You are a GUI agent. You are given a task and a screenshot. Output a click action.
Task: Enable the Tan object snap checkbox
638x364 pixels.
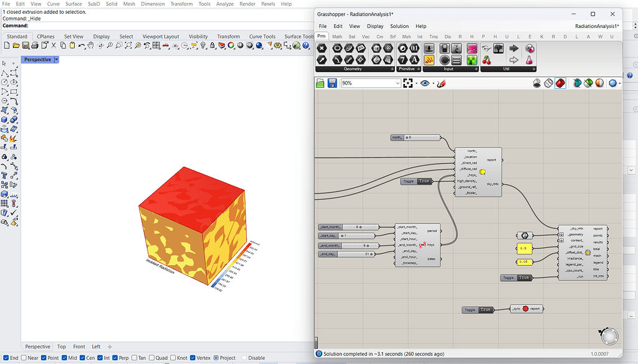134,358
